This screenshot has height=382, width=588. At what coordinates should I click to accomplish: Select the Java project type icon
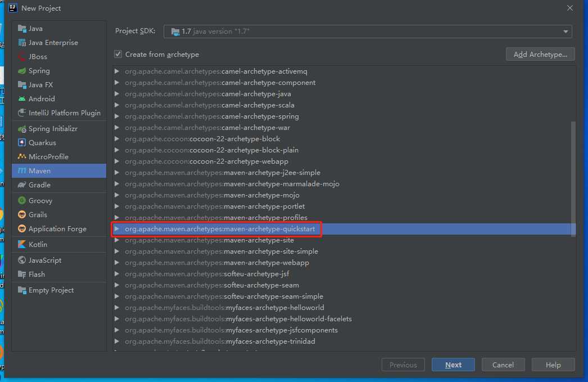[x=22, y=29]
